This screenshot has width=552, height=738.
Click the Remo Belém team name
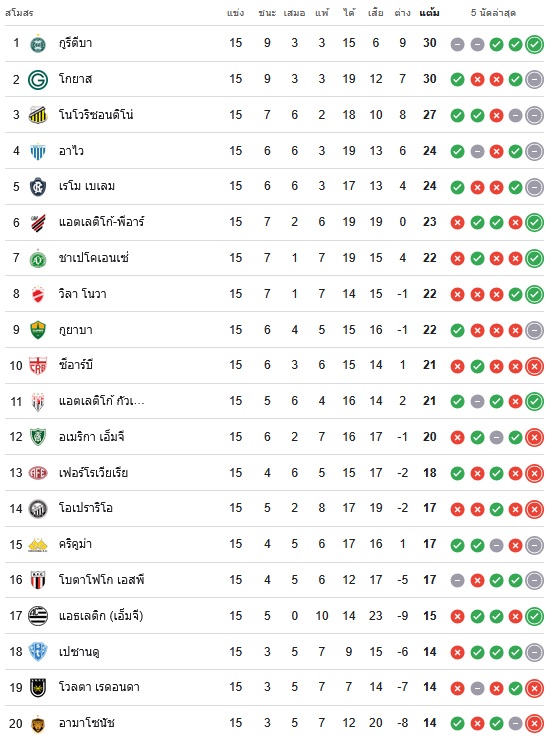87,186
